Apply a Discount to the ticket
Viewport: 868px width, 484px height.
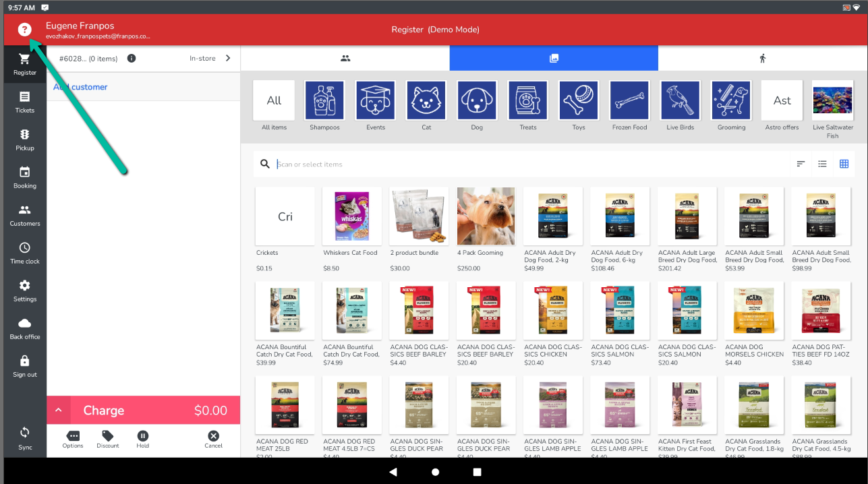[x=108, y=440]
